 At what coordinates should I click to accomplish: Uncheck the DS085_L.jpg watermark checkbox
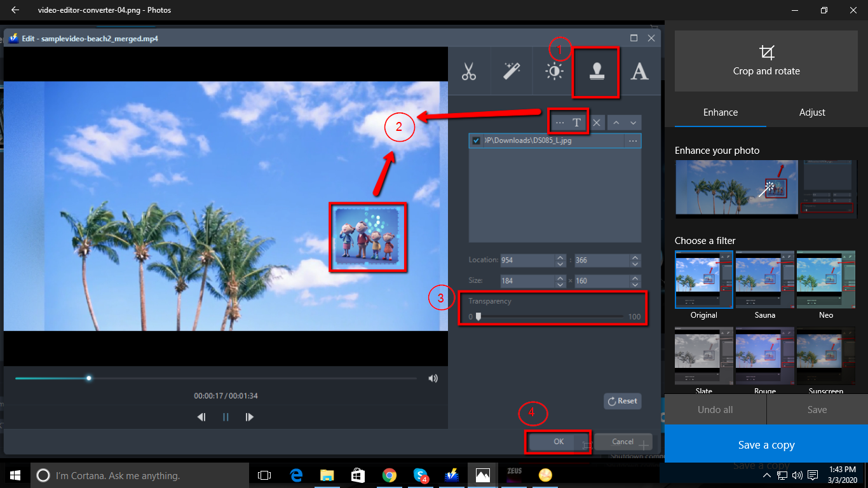click(476, 140)
